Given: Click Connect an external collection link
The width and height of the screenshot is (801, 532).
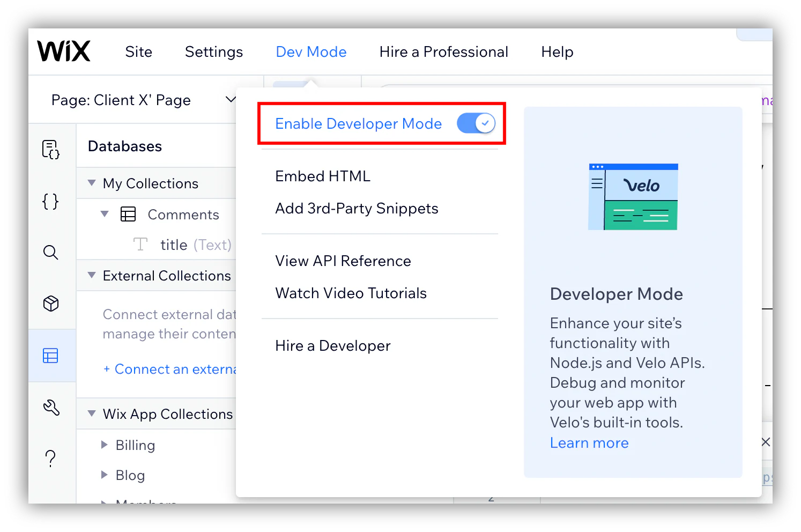Looking at the screenshot, I should click(x=169, y=369).
